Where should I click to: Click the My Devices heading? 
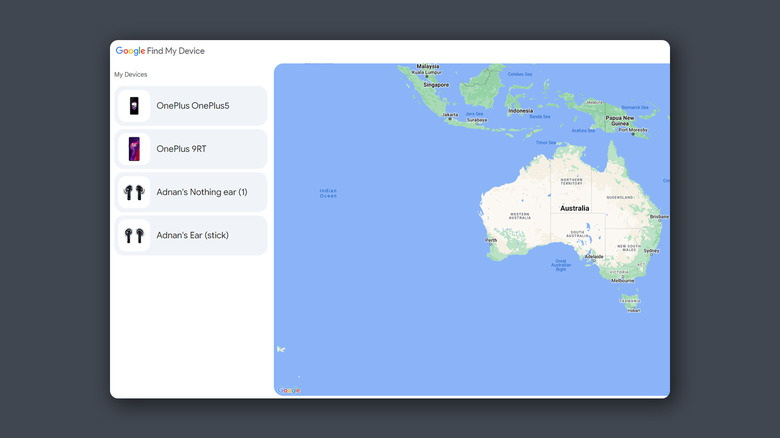pyautogui.click(x=130, y=75)
